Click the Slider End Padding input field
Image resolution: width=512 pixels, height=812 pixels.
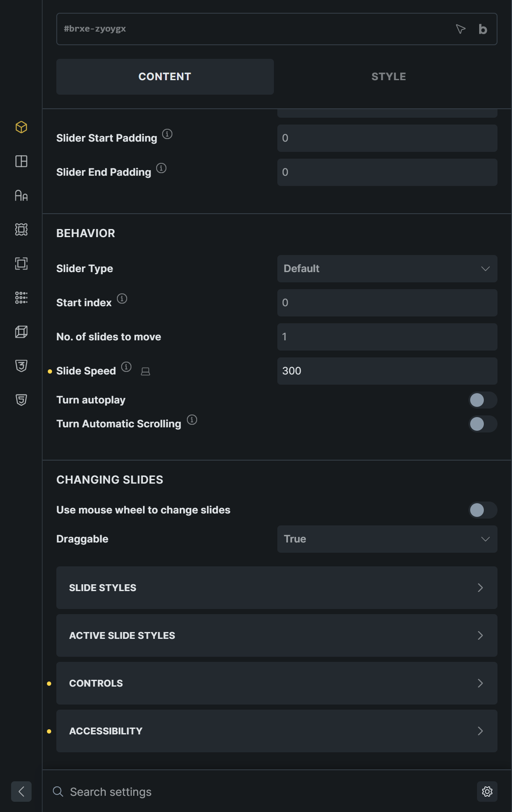pyautogui.click(x=387, y=172)
